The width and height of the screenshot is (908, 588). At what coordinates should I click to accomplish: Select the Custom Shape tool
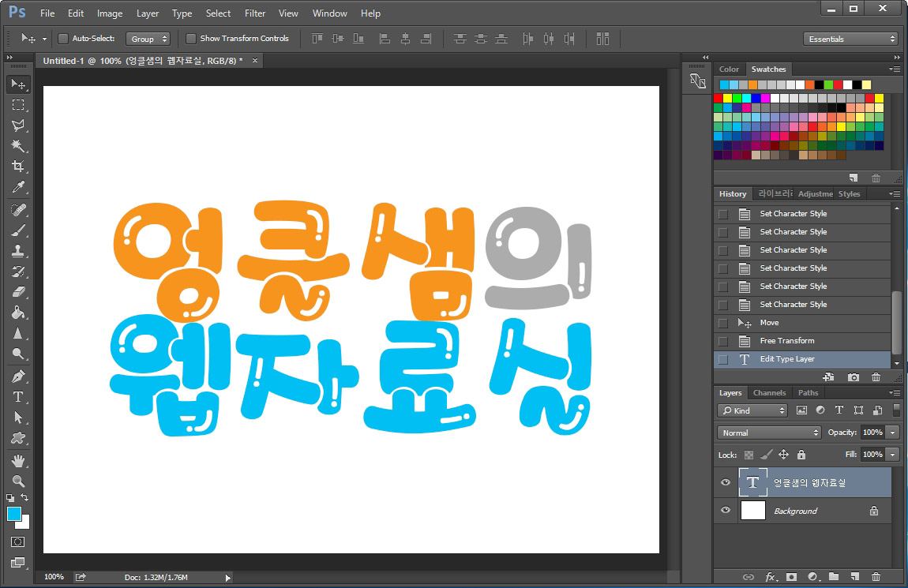[x=18, y=438]
